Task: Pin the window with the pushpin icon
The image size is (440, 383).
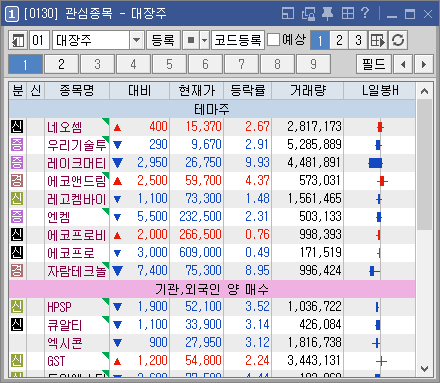Action: tap(327, 14)
